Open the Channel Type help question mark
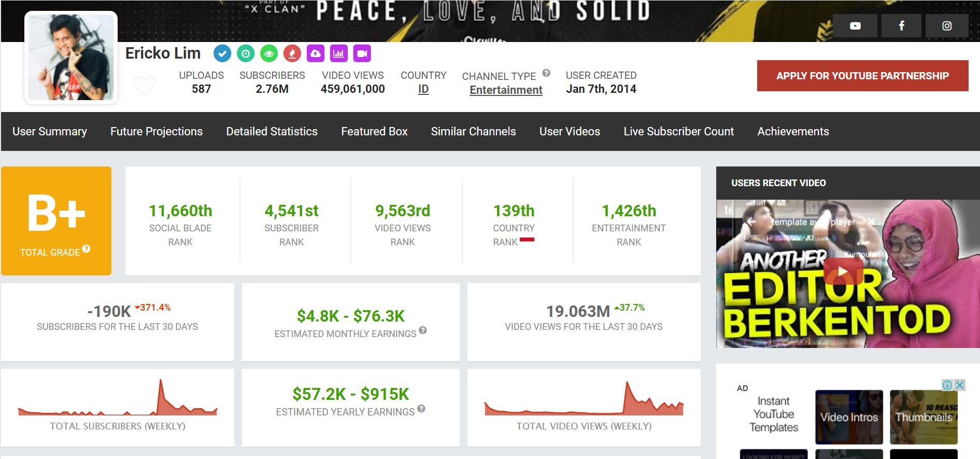Screen dimensions: 980x459 coord(546,73)
